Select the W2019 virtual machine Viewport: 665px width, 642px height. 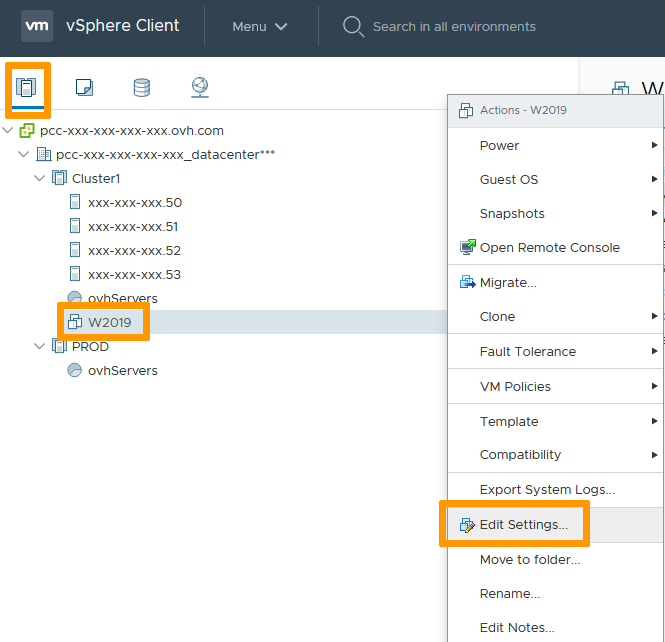click(108, 322)
